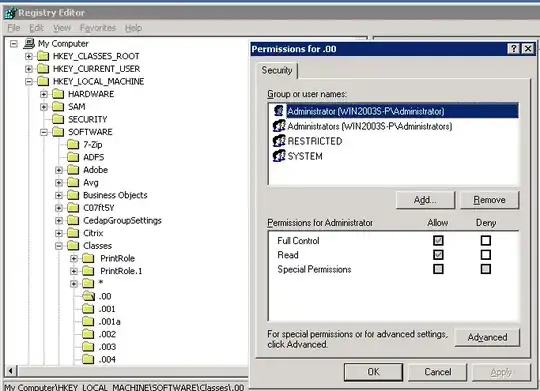This screenshot has width=540, height=391.
Task: Open the Help menu
Action: coord(133,28)
